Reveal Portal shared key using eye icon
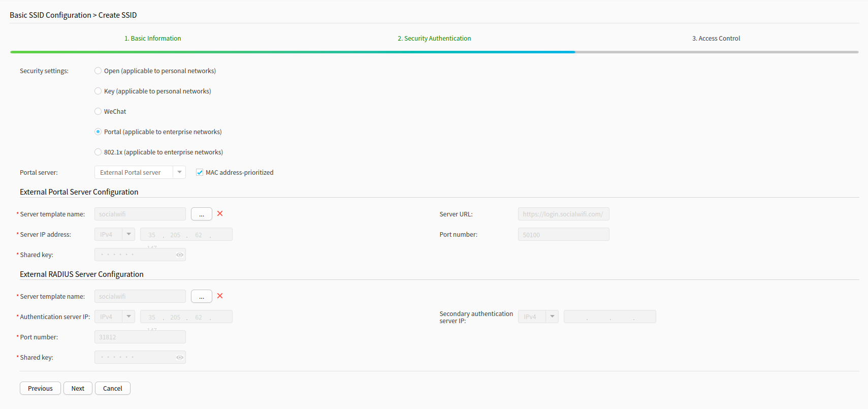Screen dimensions: 868x409 180,255
